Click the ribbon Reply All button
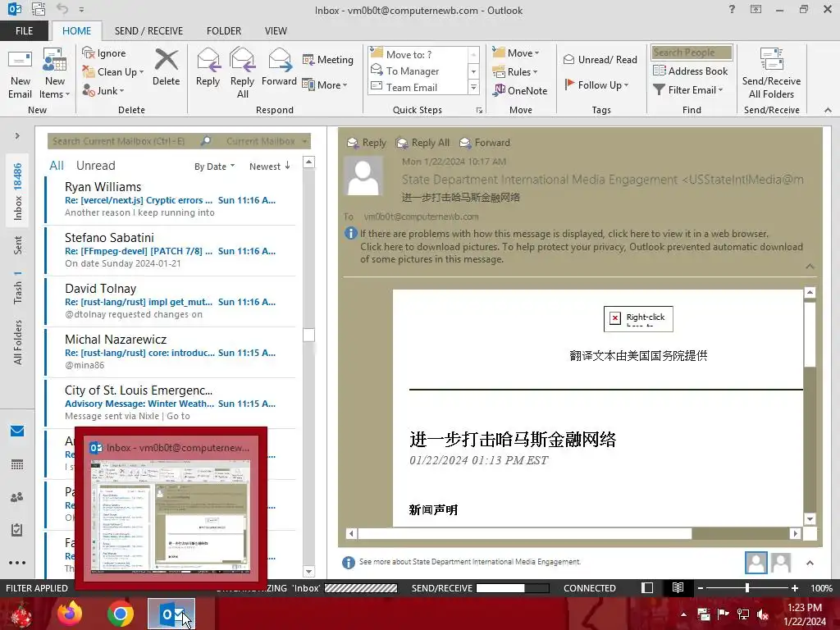The height and width of the screenshot is (630, 840). [x=242, y=74]
